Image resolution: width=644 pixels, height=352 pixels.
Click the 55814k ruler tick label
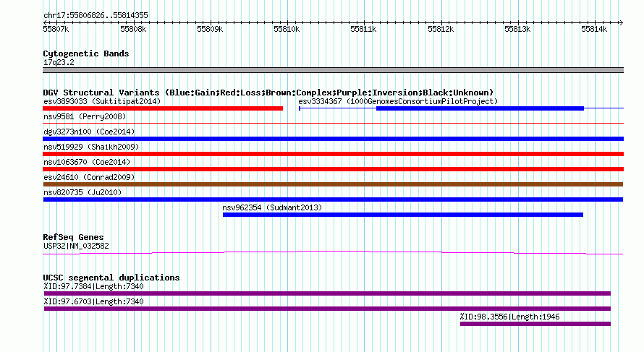[594, 30]
